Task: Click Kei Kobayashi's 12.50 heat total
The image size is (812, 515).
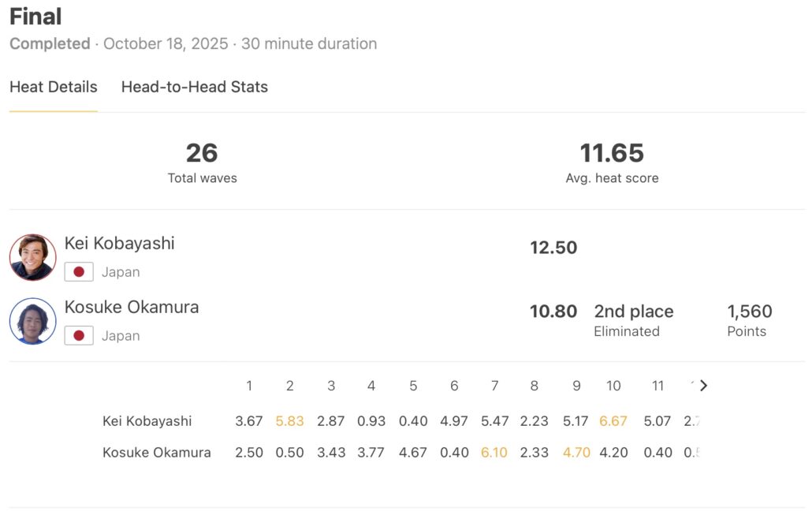Action: 553,248
